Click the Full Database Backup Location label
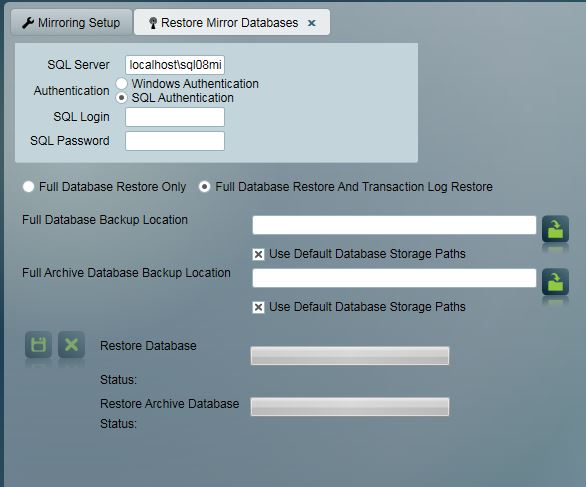Viewport: 586px width, 487px height. pyautogui.click(x=105, y=220)
